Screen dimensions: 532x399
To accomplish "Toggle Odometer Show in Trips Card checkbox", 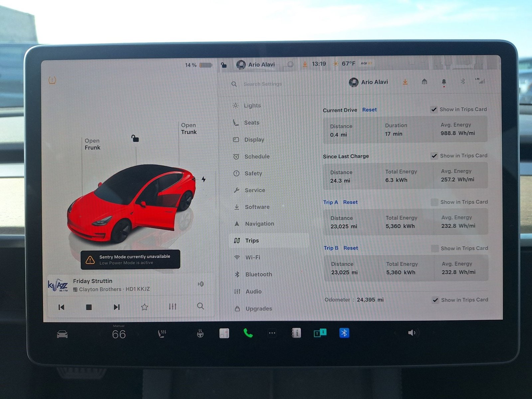I will point(435,300).
